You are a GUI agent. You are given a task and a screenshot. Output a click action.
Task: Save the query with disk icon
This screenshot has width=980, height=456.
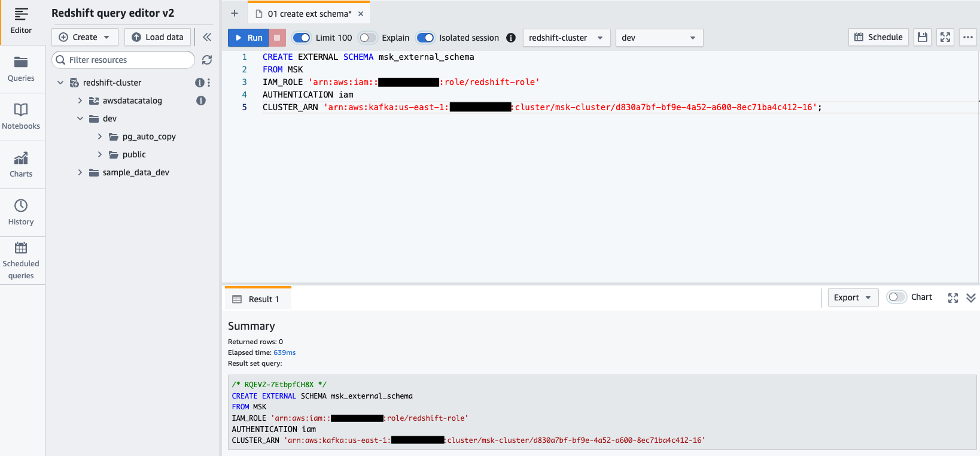pyautogui.click(x=923, y=37)
